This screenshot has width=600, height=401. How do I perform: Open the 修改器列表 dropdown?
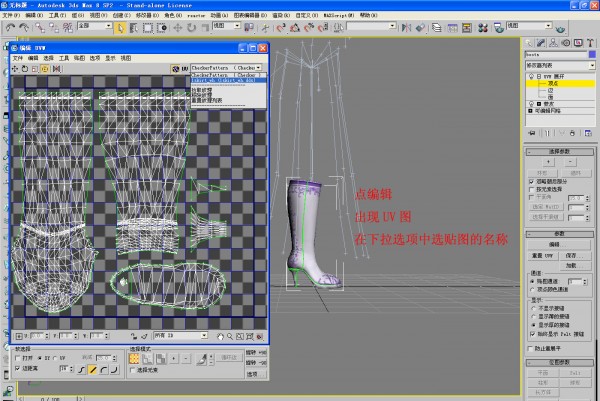(x=557, y=63)
